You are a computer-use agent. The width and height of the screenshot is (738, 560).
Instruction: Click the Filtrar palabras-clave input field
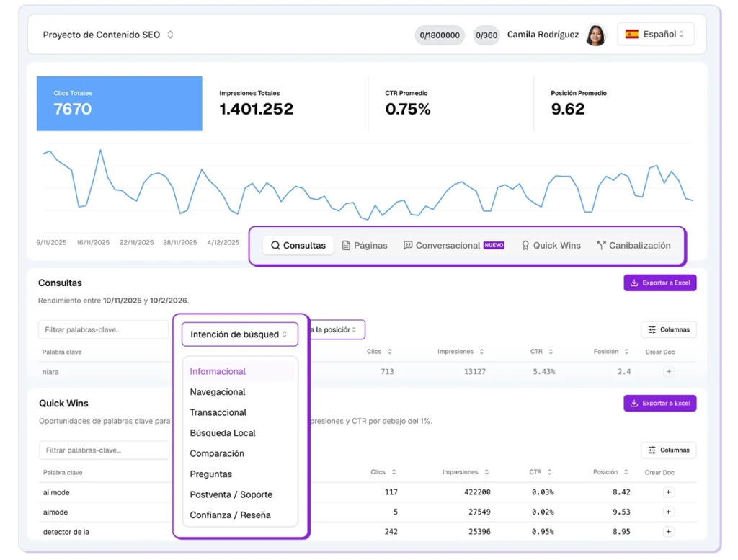tap(103, 329)
